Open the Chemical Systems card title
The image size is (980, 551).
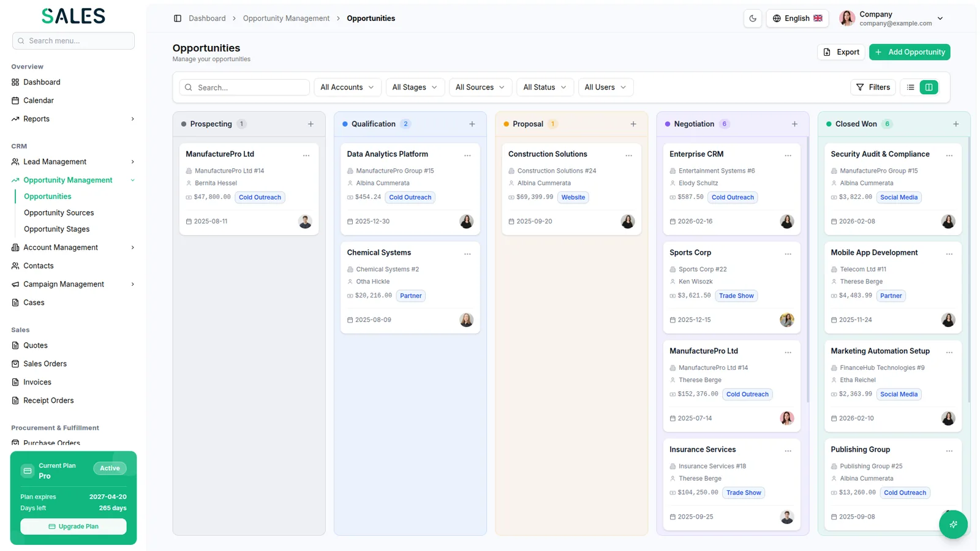(379, 253)
